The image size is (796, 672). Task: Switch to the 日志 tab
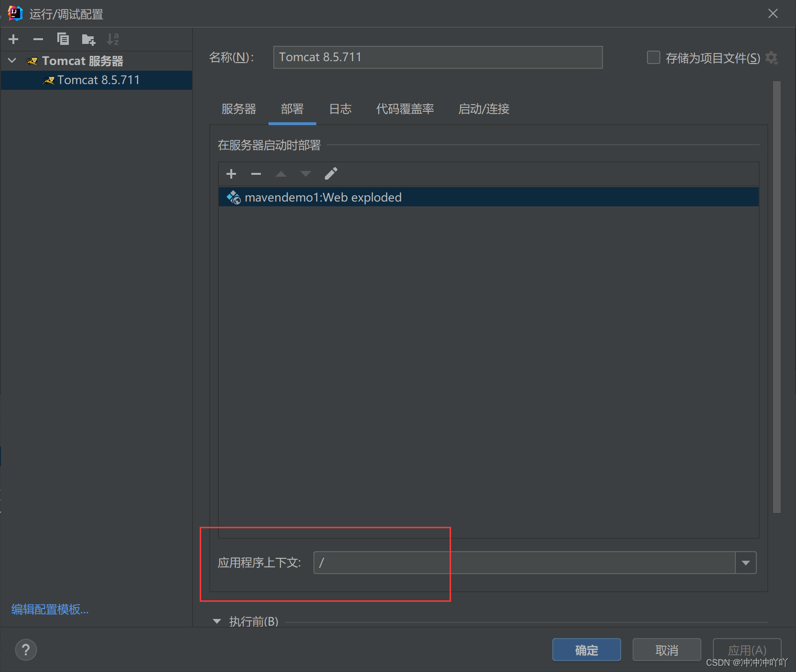(x=340, y=109)
